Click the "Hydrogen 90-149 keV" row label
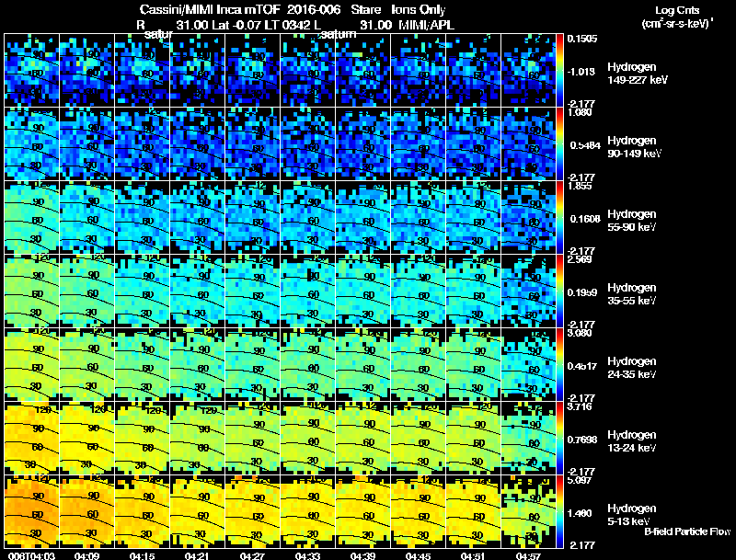The height and width of the screenshot is (560, 736). point(635,147)
